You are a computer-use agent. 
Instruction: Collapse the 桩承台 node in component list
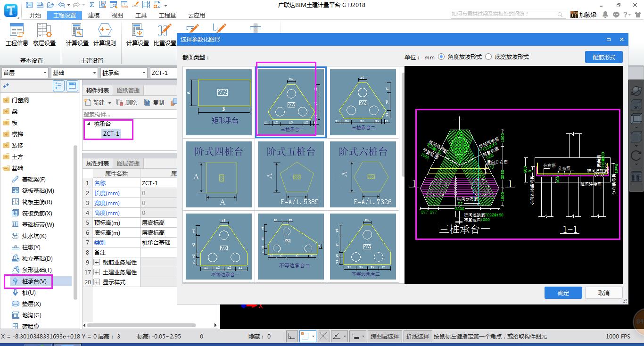(89, 124)
